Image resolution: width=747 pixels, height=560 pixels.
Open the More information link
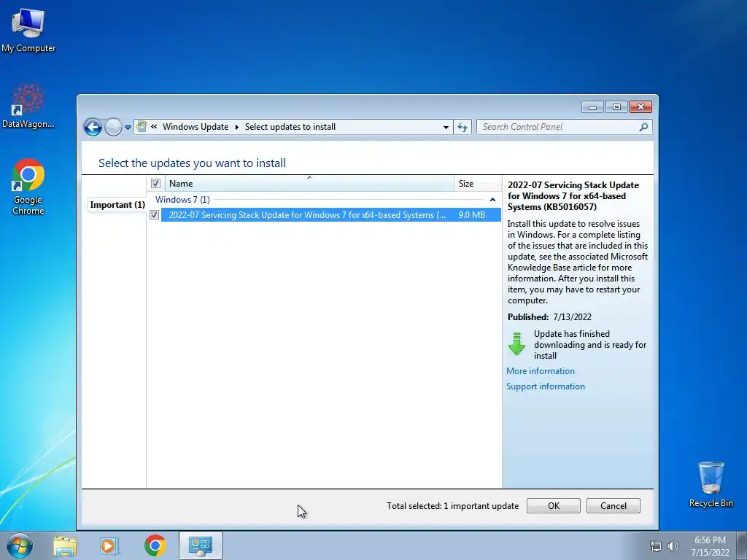(x=541, y=371)
